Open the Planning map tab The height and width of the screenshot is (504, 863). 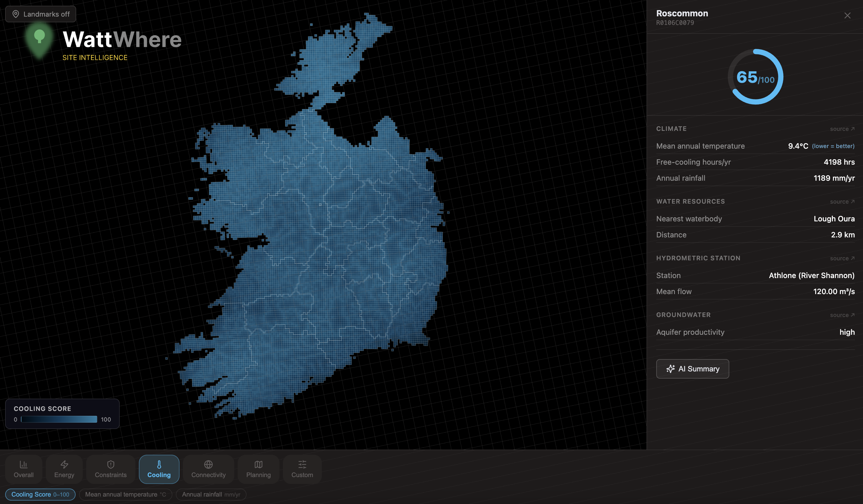258,469
